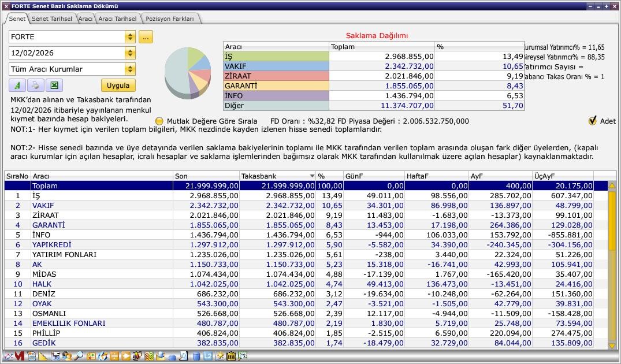Click the Uygula button
Image resolution: width=621 pixels, height=364 pixels.
(118, 86)
